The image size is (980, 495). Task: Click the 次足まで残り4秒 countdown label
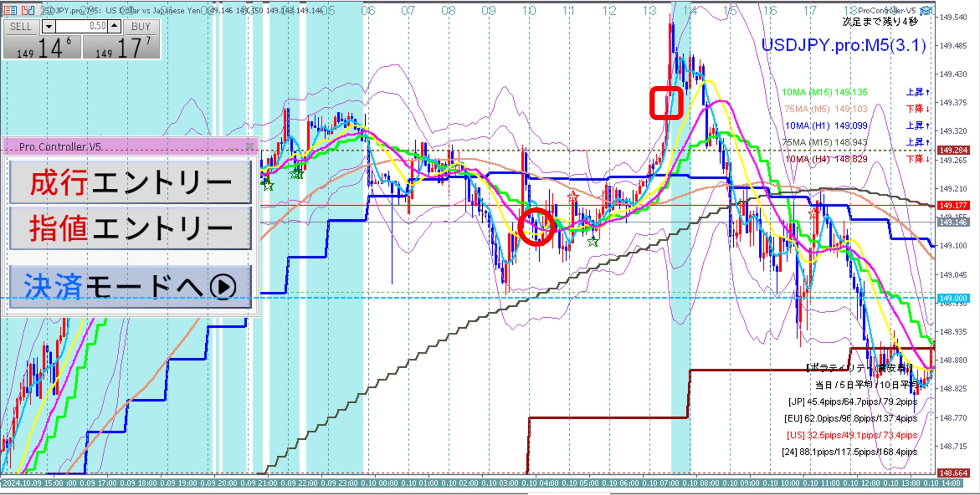click(x=880, y=22)
